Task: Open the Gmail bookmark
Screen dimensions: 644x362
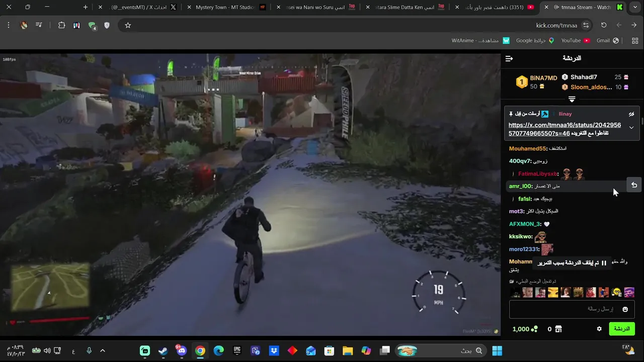Action: (x=608, y=40)
